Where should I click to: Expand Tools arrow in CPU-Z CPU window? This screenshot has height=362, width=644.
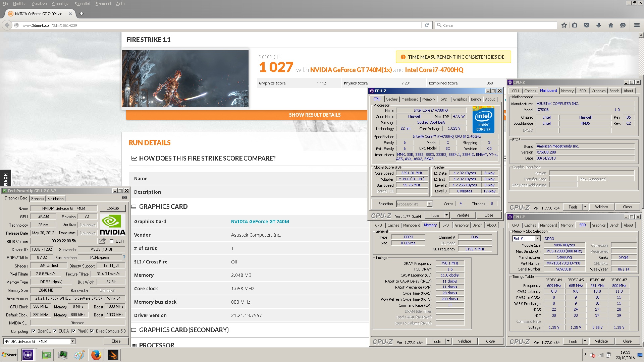[x=446, y=215]
